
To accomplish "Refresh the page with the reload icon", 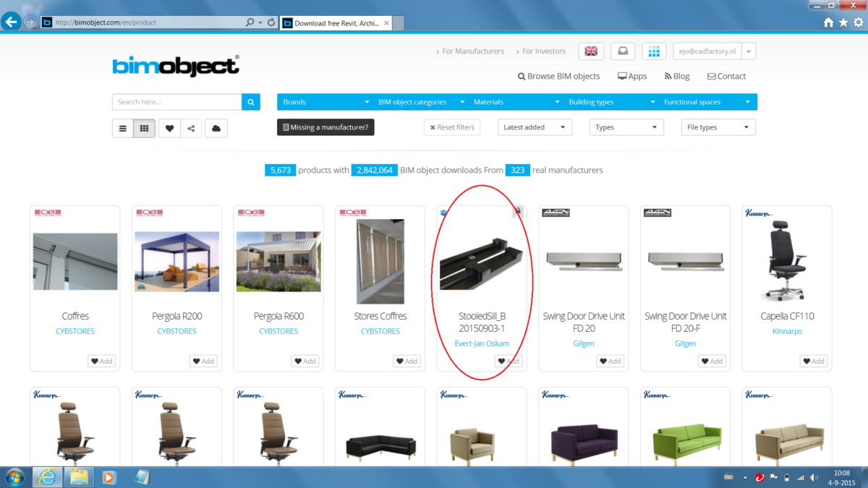I will click(x=271, y=22).
